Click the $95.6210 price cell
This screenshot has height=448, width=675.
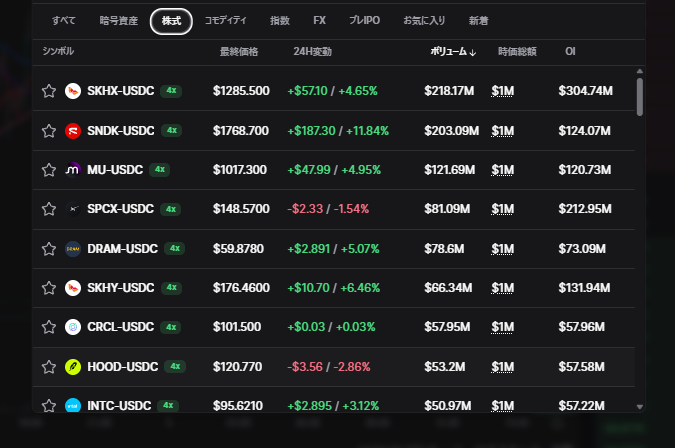[x=238, y=405]
